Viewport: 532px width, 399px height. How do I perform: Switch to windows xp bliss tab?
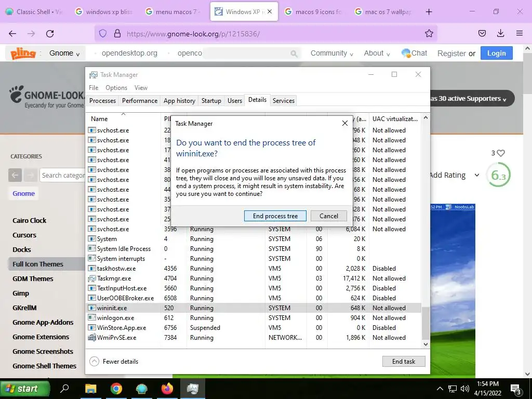click(105, 11)
